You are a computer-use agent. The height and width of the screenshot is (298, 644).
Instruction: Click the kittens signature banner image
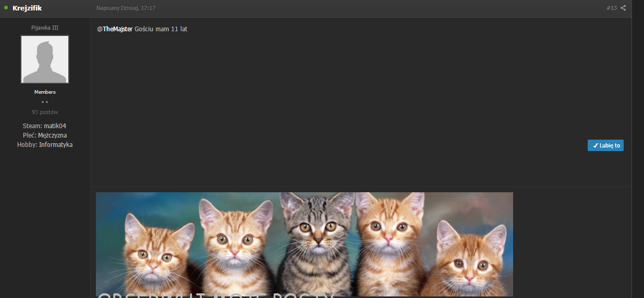(305, 244)
